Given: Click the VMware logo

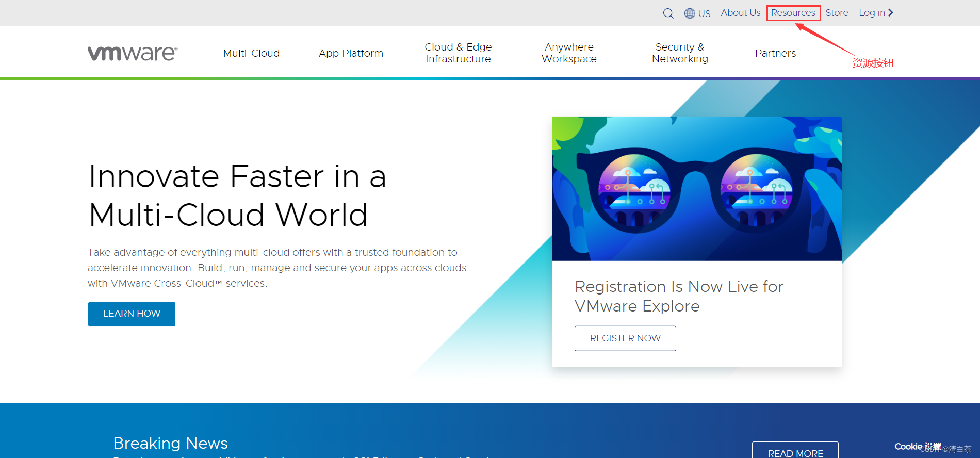Looking at the screenshot, I should (133, 53).
